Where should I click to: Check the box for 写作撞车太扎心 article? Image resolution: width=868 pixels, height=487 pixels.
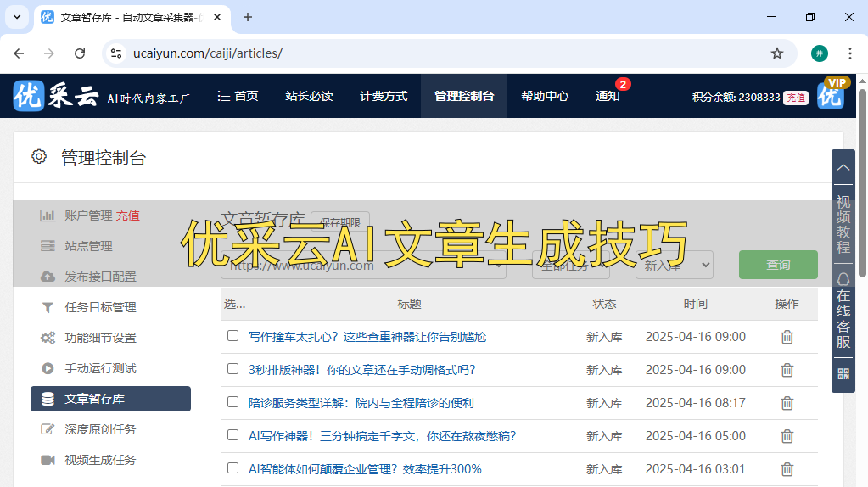tap(233, 336)
